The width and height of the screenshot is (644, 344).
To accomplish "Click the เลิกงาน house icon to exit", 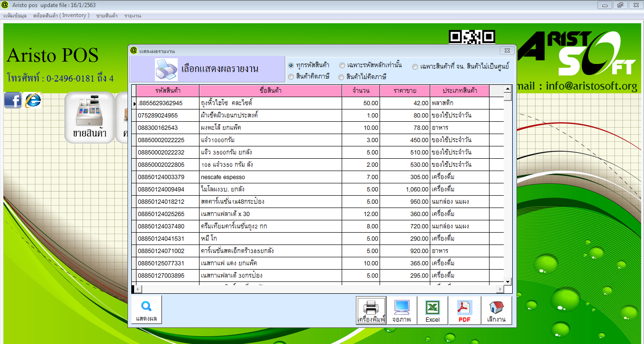I will click(x=497, y=310).
